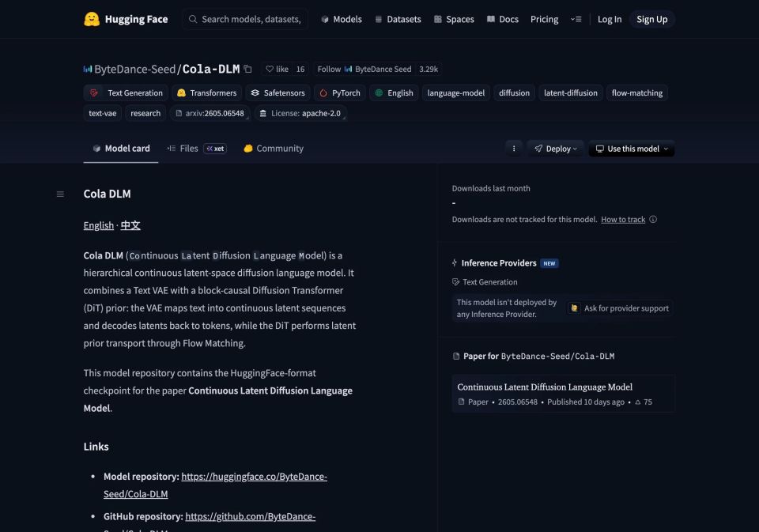Click the heart like icon

[270, 70]
